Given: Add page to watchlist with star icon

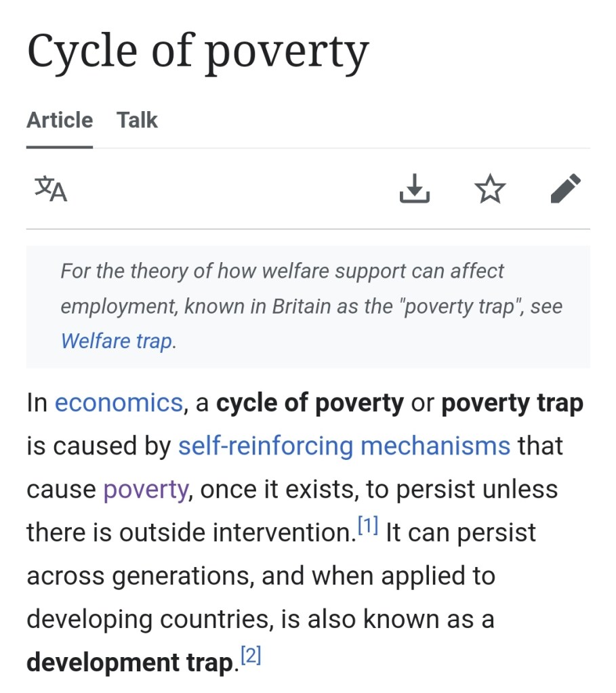Looking at the screenshot, I should [490, 189].
